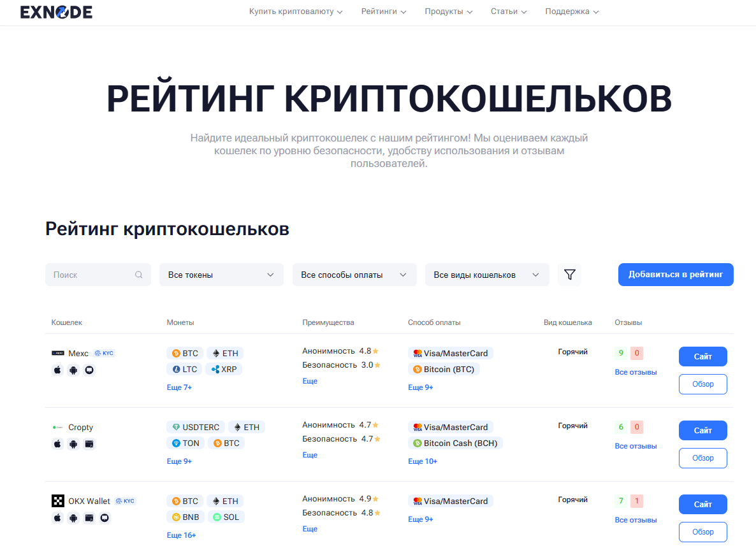Click the EXNODE logo
The width and height of the screenshot is (756, 555).
pyautogui.click(x=56, y=11)
